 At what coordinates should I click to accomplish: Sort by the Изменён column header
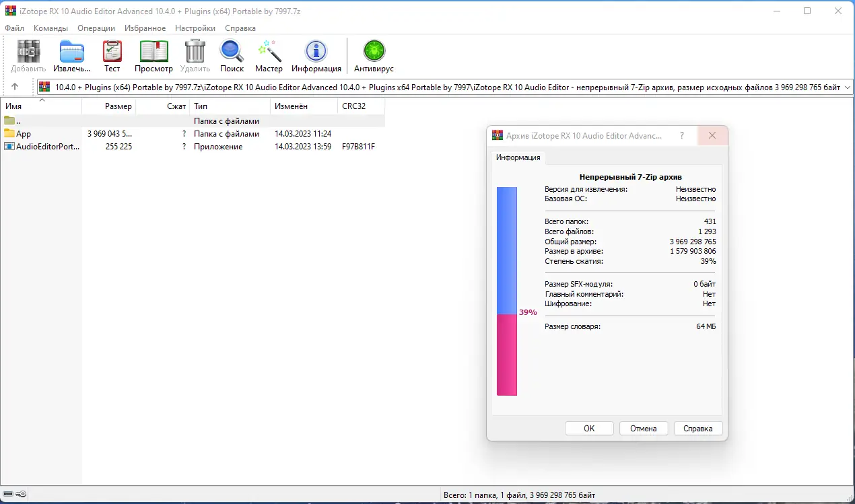(x=304, y=106)
